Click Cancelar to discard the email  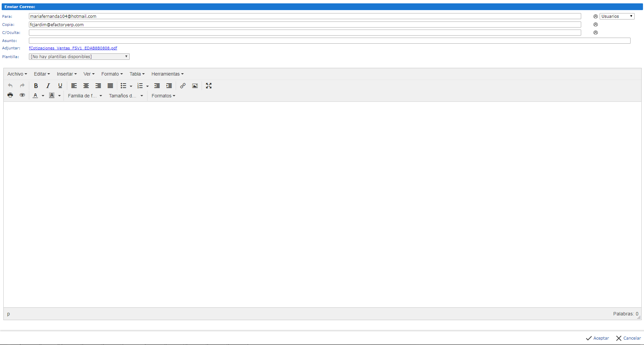pyautogui.click(x=628, y=338)
